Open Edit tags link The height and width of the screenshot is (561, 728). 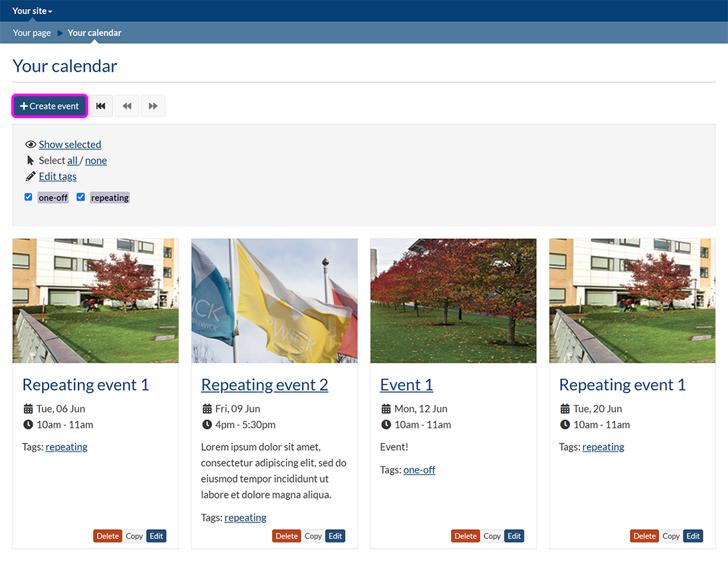(x=58, y=177)
